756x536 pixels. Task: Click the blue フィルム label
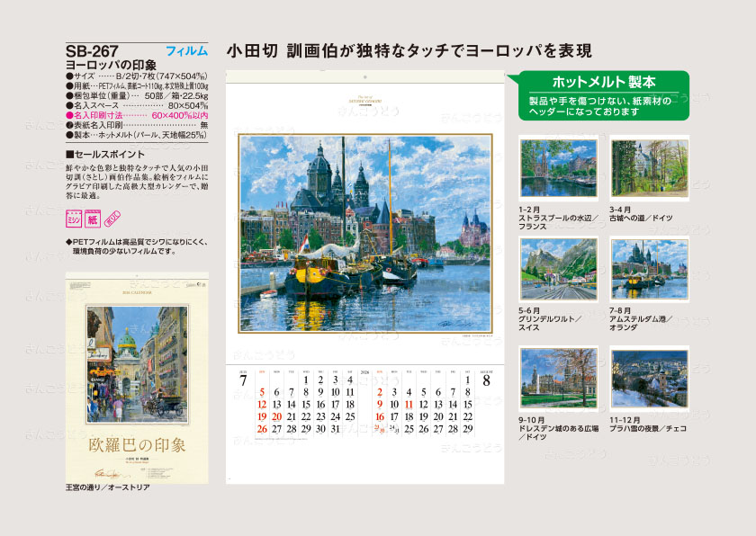click(186, 51)
